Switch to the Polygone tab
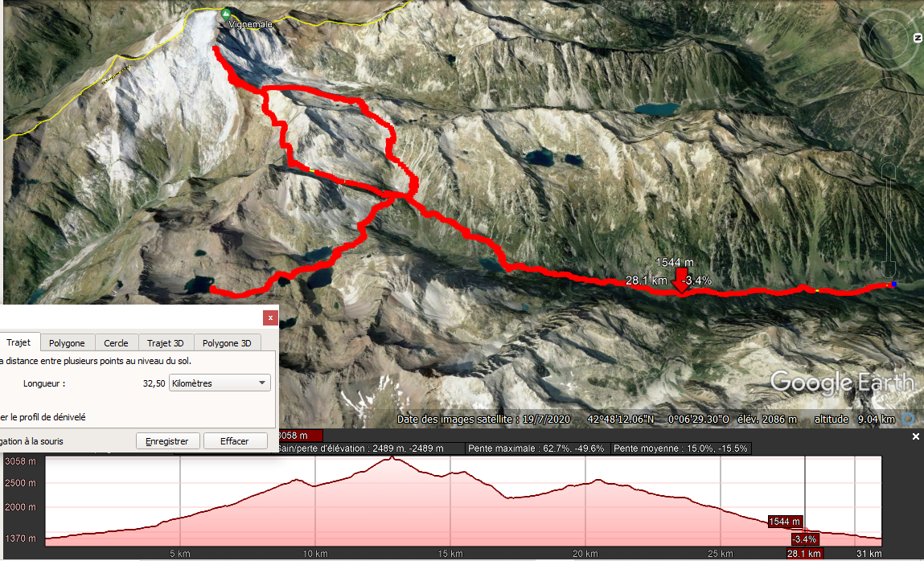This screenshot has height=561, width=924. (67, 342)
